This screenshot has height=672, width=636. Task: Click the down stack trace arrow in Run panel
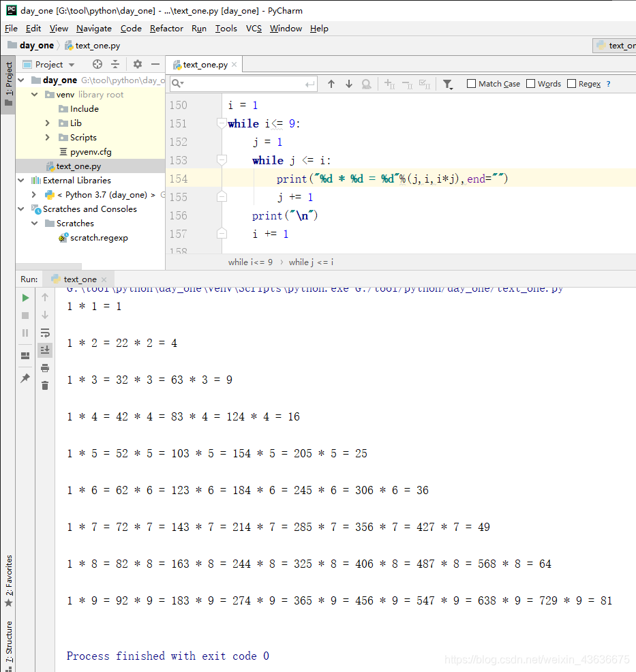[x=45, y=315]
